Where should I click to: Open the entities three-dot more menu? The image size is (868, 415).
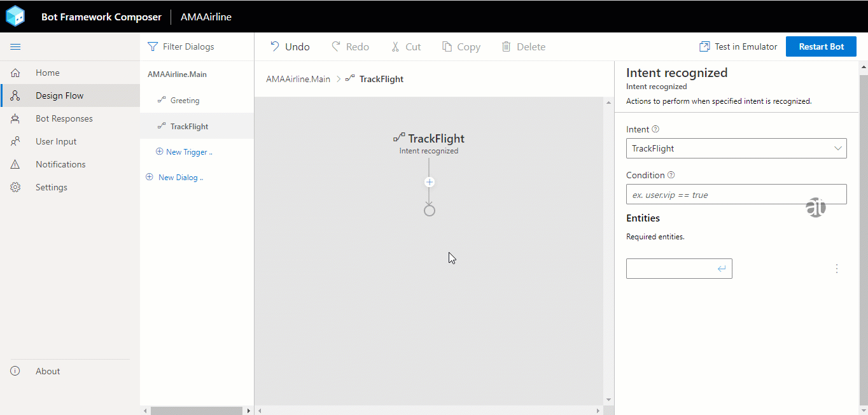point(837,269)
